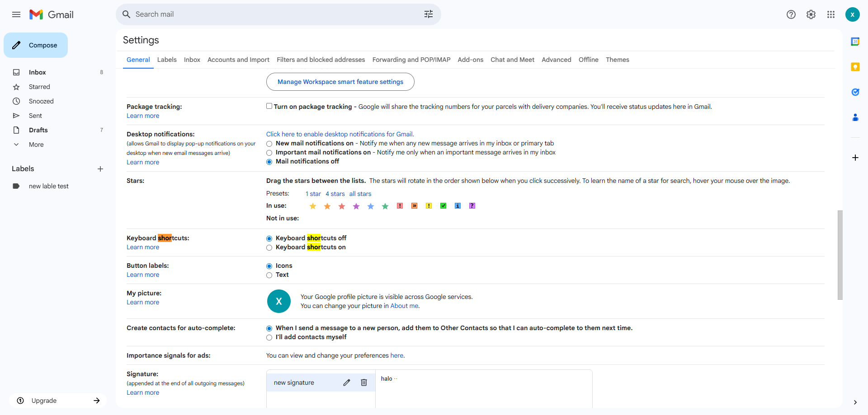Click the purple star icon
Viewport: 868px width, 415px height.
[x=356, y=206]
